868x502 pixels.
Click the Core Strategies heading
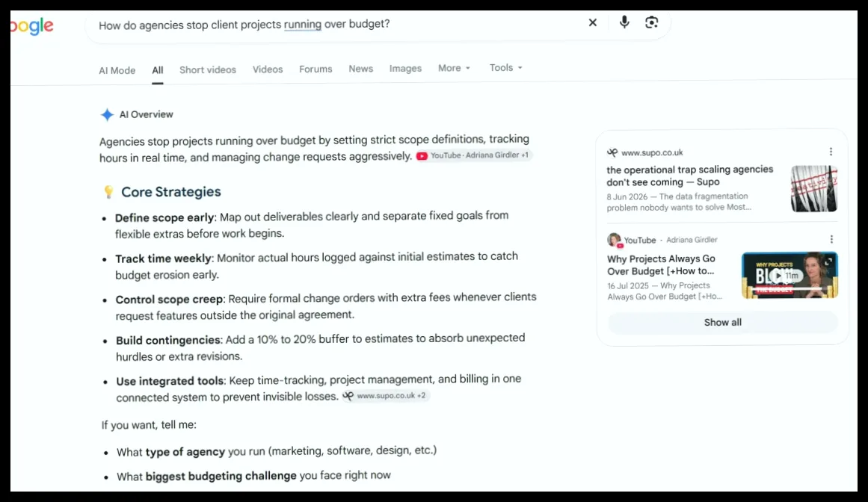pyautogui.click(x=171, y=192)
